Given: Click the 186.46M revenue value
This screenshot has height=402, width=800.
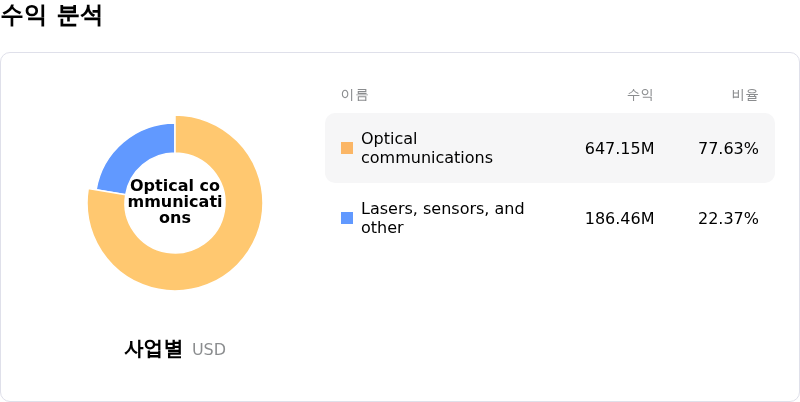Looking at the screenshot, I should pyautogui.click(x=619, y=219).
